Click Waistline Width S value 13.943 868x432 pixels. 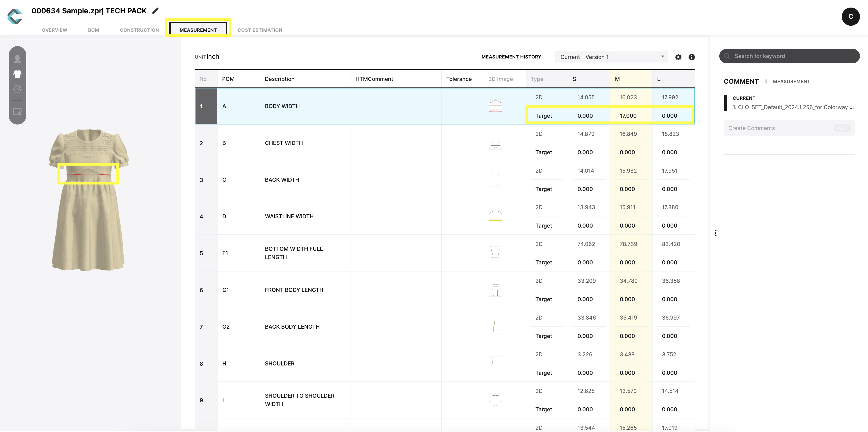click(x=586, y=207)
